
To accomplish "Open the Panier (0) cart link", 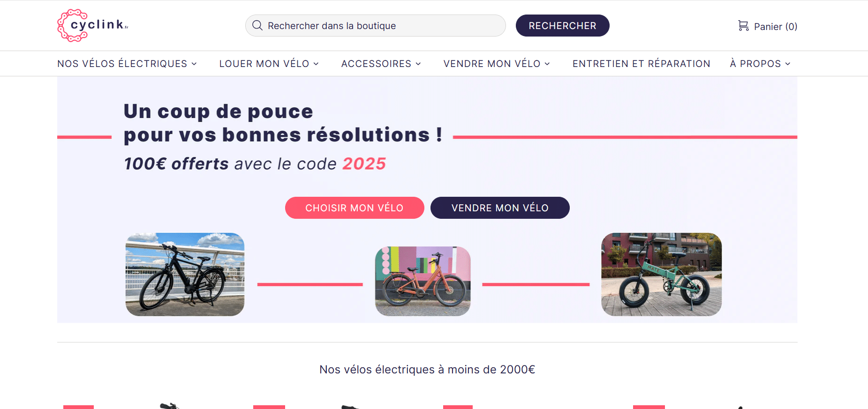I will pyautogui.click(x=775, y=27).
